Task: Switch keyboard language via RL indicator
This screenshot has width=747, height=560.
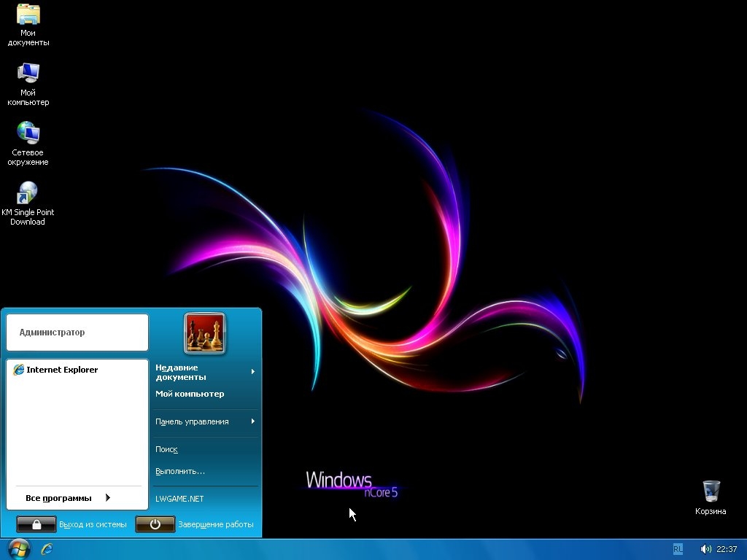Action: click(678, 549)
